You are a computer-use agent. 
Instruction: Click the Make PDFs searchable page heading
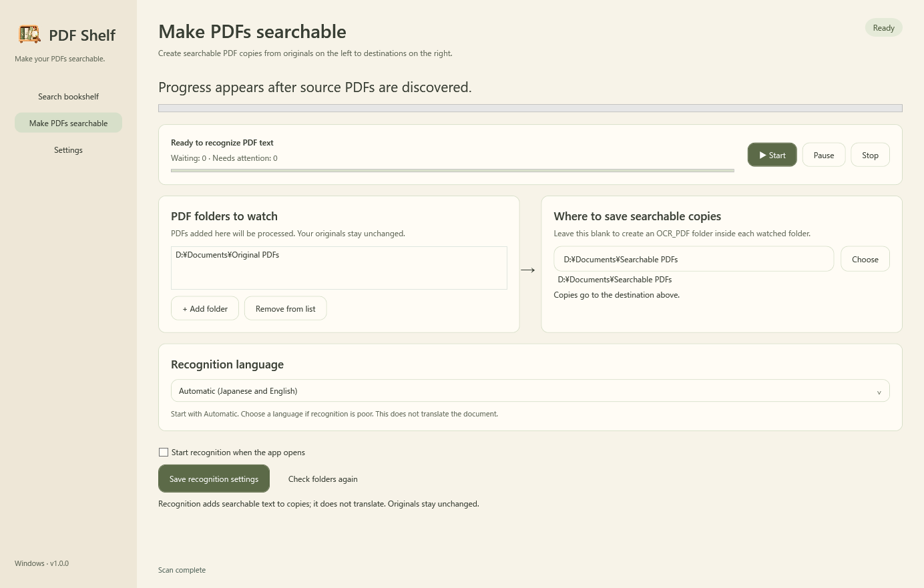(252, 31)
